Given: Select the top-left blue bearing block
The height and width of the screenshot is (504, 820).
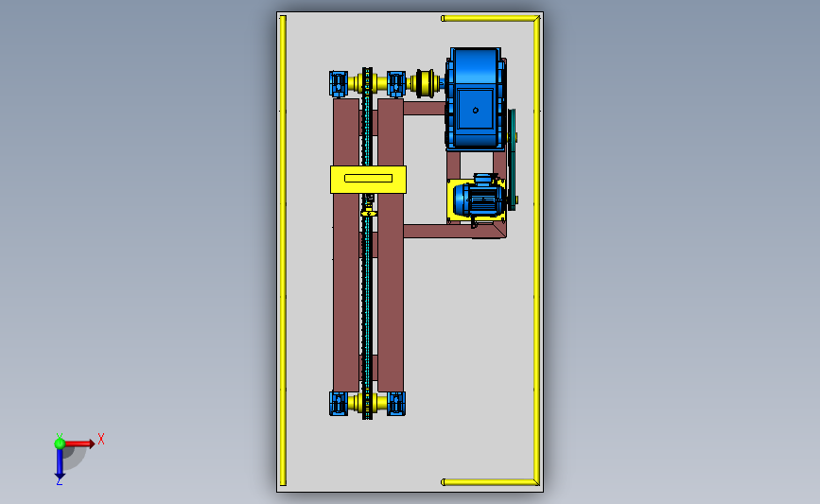Looking at the screenshot, I should click(x=339, y=83).
